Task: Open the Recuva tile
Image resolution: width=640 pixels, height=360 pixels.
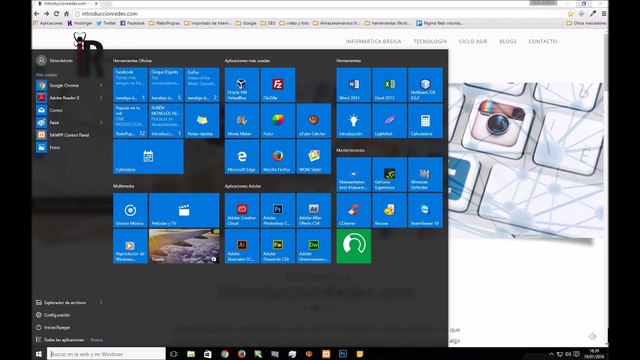Action: click(389, 211)
